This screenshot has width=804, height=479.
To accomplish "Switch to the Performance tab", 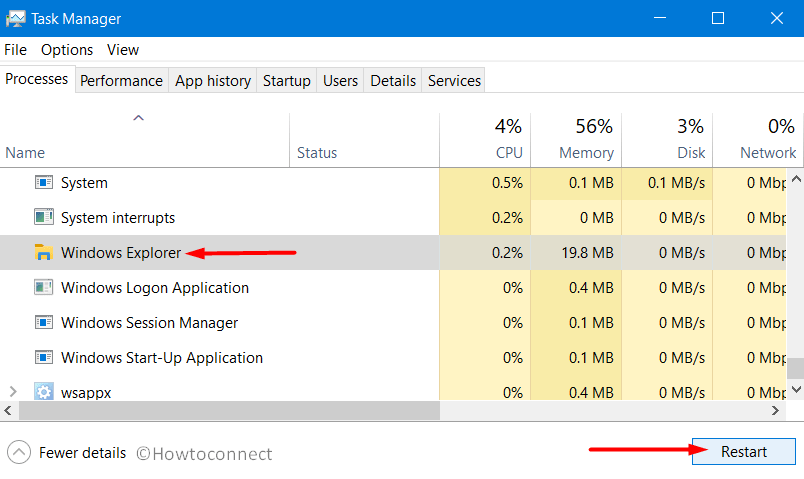I will pyautogui.click(x=122, y=81).
